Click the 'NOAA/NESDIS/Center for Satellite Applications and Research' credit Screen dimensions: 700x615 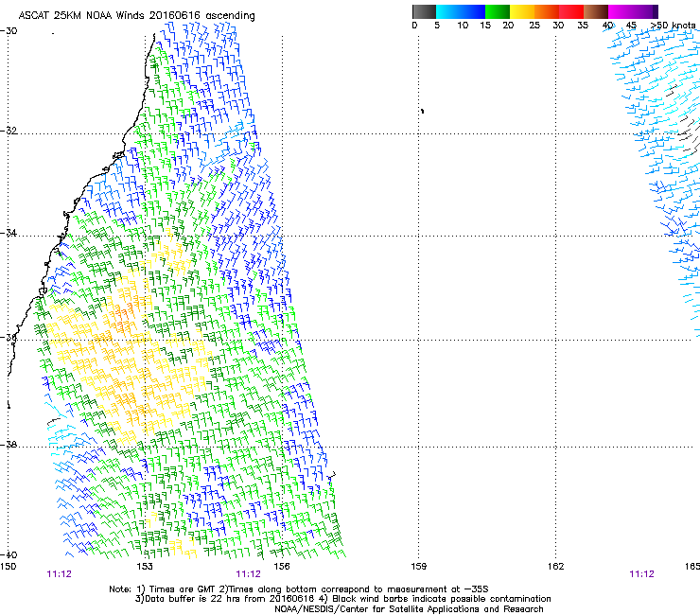tap(409, 609)
